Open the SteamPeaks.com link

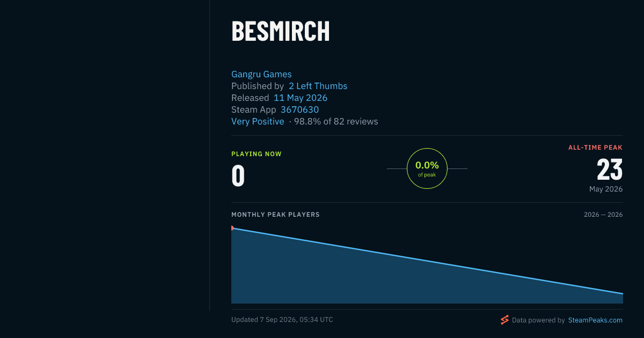point(595,320)
